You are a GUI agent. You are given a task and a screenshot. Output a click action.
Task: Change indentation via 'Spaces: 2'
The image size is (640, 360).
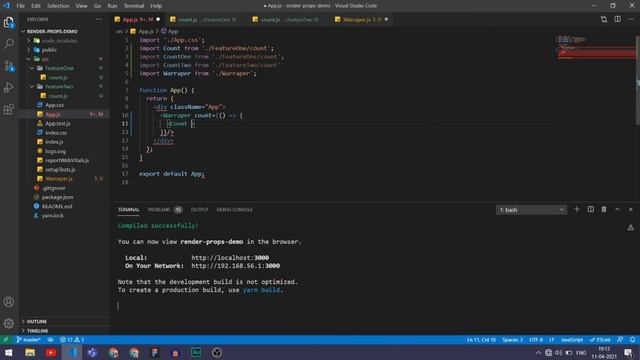[512, 340]
